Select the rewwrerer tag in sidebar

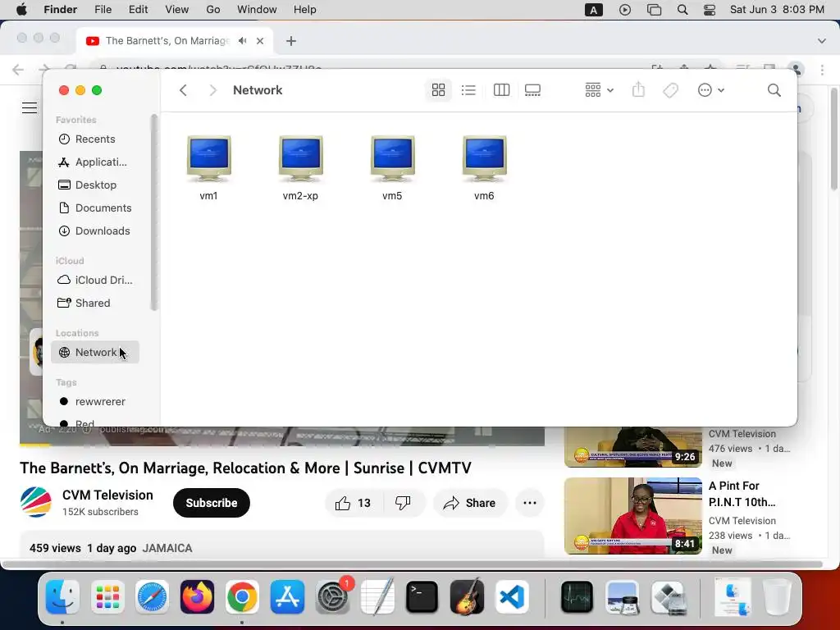tap(95, 401)
